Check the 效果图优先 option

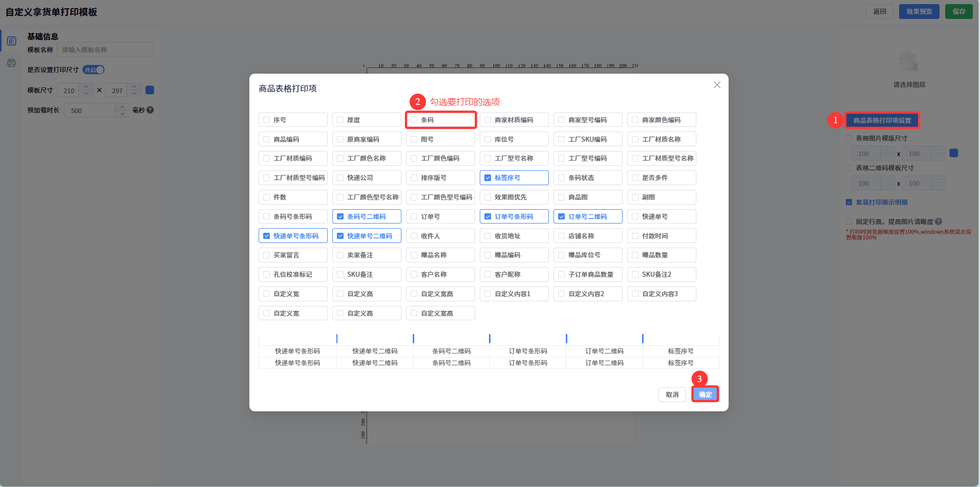487,197
